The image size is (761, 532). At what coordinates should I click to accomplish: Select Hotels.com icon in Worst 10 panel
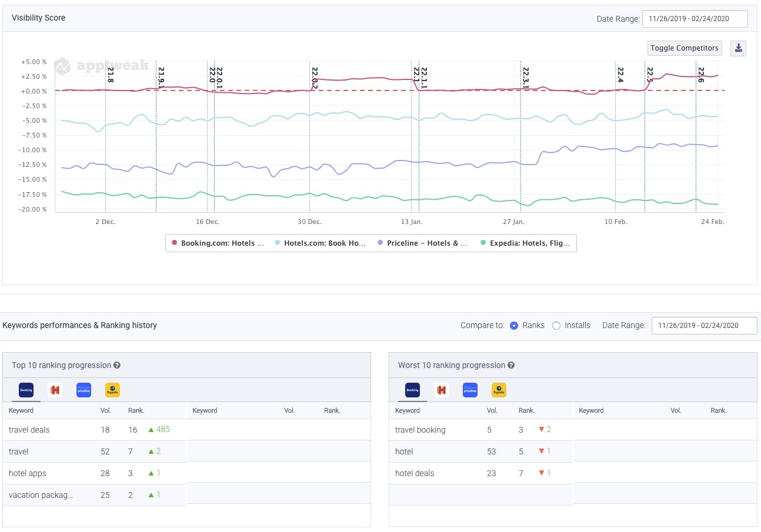tap(441, 390)
